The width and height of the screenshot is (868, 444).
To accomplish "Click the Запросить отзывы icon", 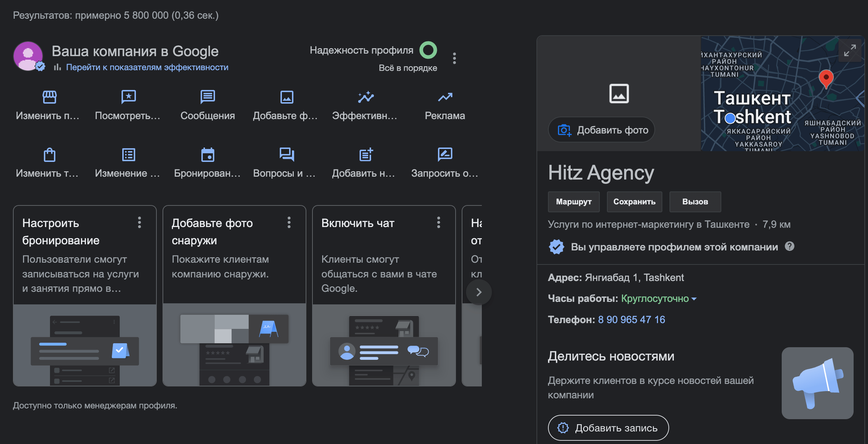I will pyautogui.click(x=445, y=155).
